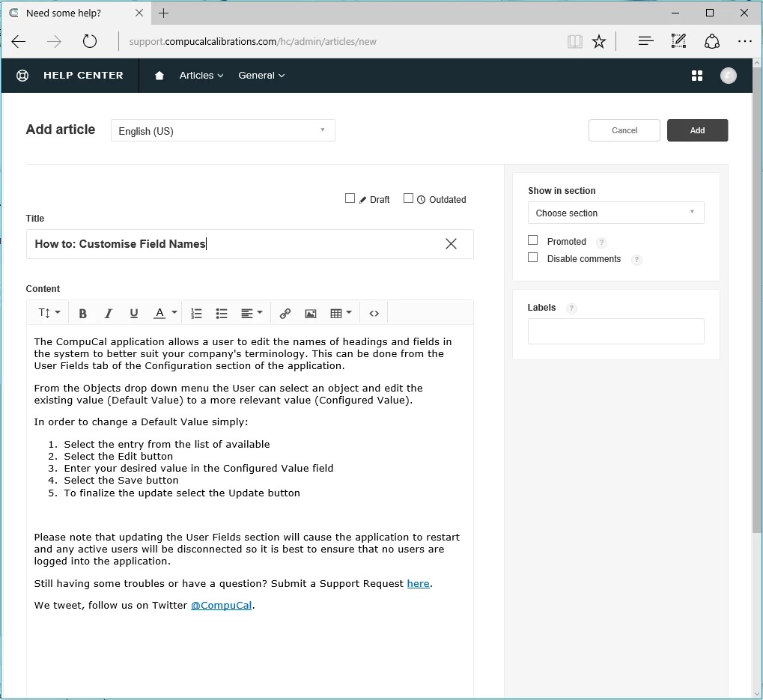Go to the Help Center home icon
This screenshot has width=763, height=700.
coord(159,76)
